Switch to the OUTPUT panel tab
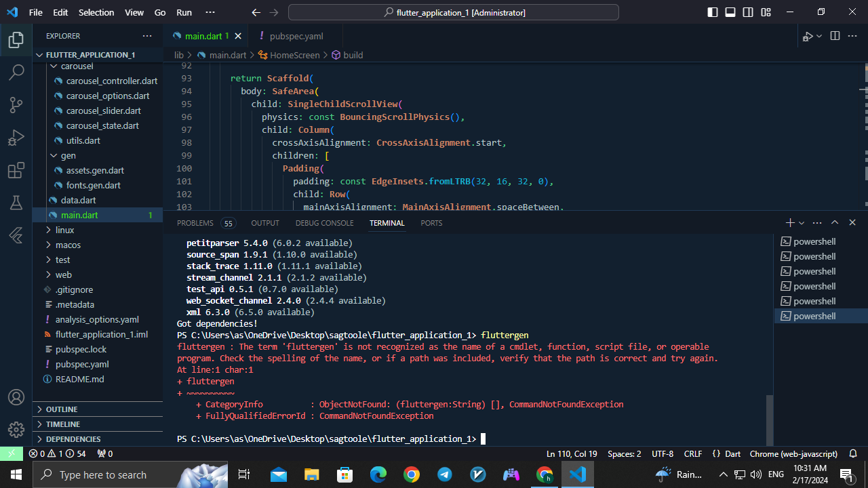 tap(265, 223)
